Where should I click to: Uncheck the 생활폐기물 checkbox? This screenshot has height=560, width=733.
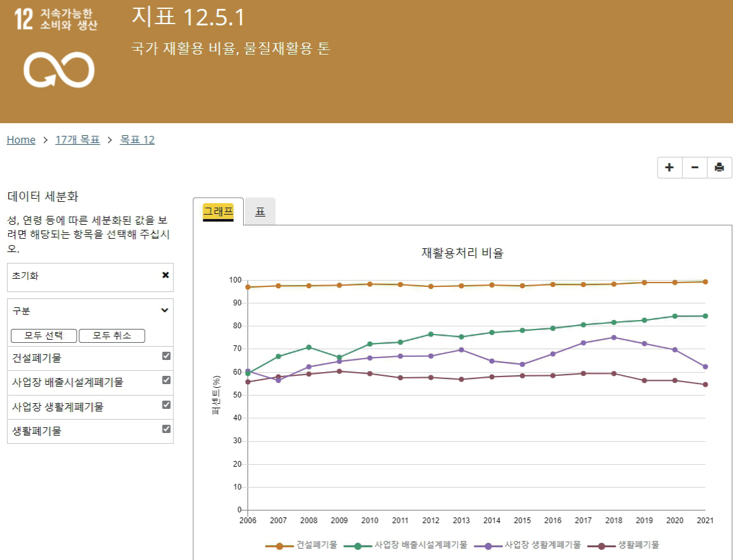point(166,429)
